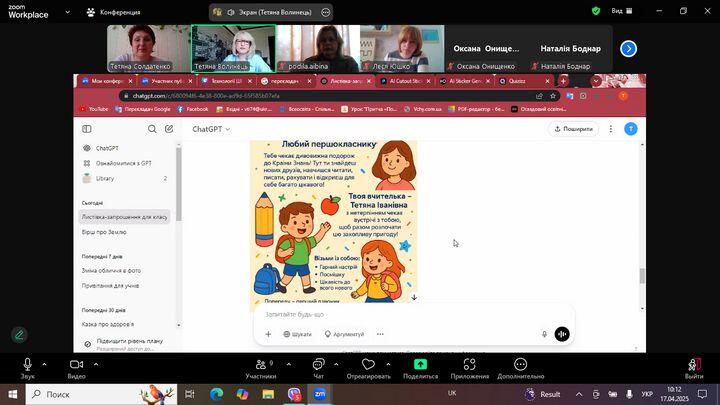Jump to latest message down-arrow button
Image resolution: width=720 pixels, height=405 pixels.
pyautogui.click(x=414, y=298)
